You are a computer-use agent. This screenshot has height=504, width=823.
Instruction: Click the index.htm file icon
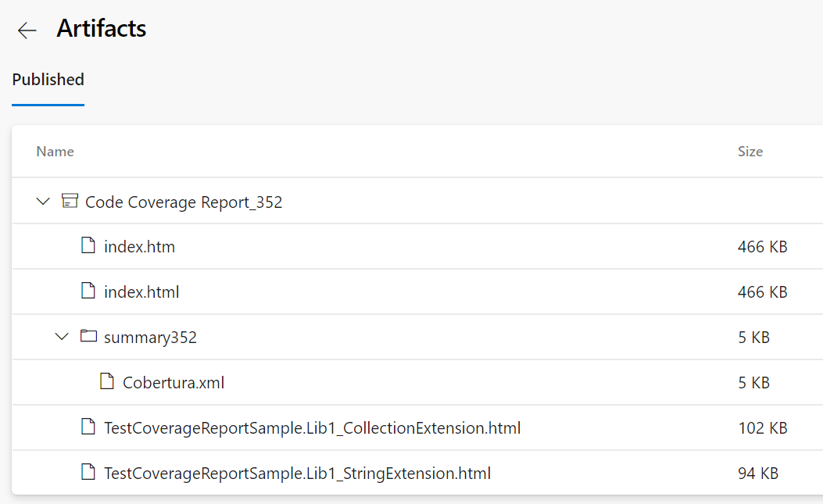[x=89, y=246]
